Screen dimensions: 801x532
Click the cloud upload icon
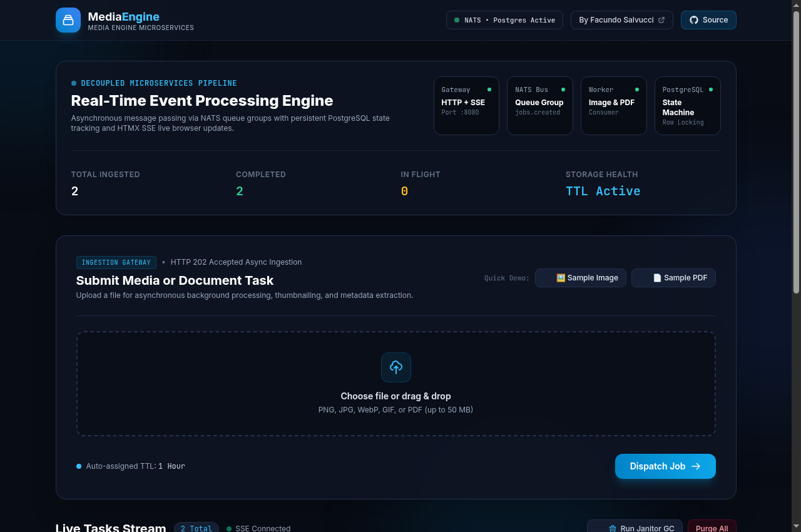click(x=396, y=367)
